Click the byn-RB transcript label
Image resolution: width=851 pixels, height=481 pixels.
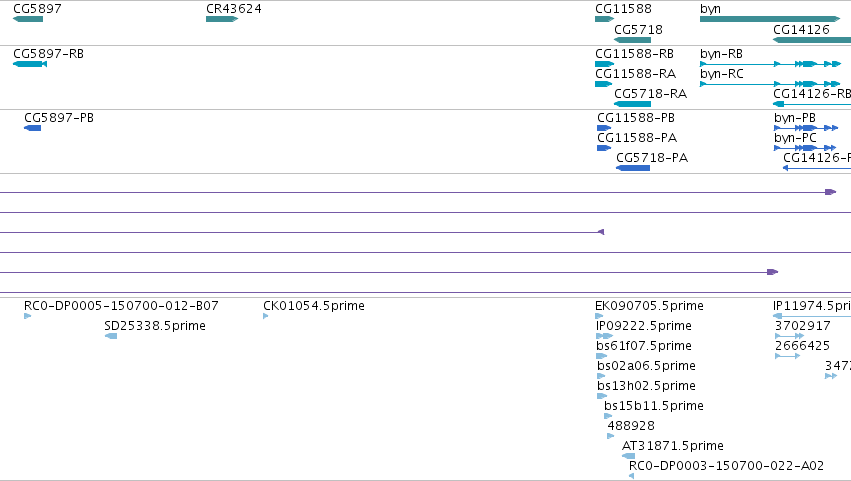[721, 54]
